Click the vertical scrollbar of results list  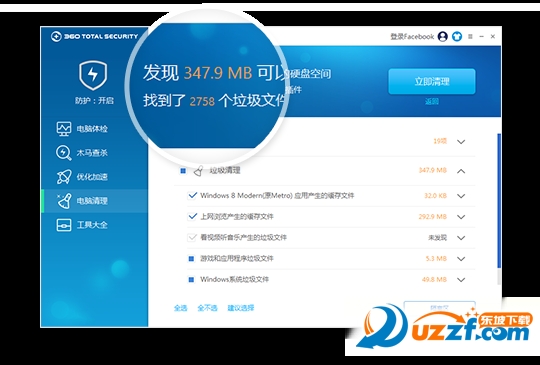(x=499, y=201)
